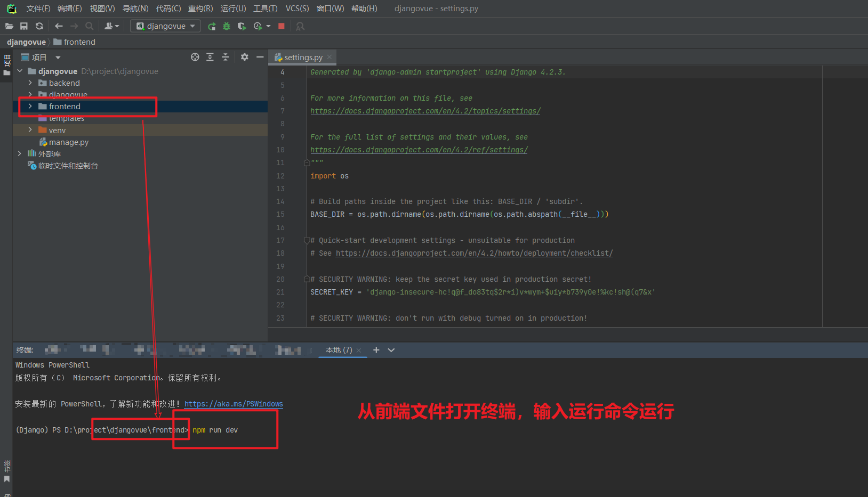Collapse the djangovue root project node

[x=20, y=71]
